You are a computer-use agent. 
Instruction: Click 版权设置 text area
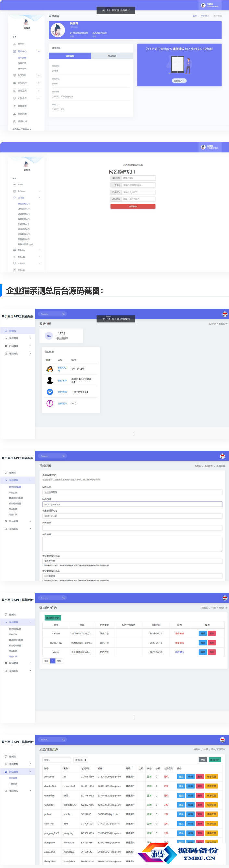click(x=132, y=544)
